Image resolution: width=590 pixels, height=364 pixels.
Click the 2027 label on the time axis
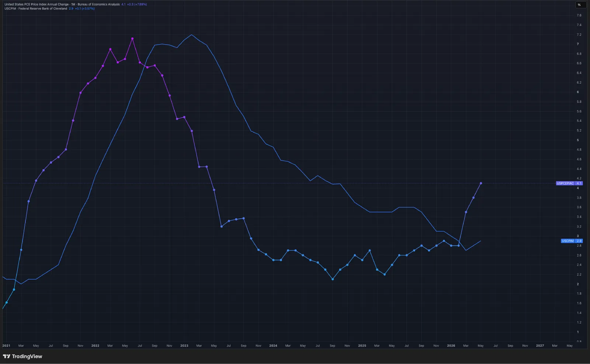click(540, 346)
